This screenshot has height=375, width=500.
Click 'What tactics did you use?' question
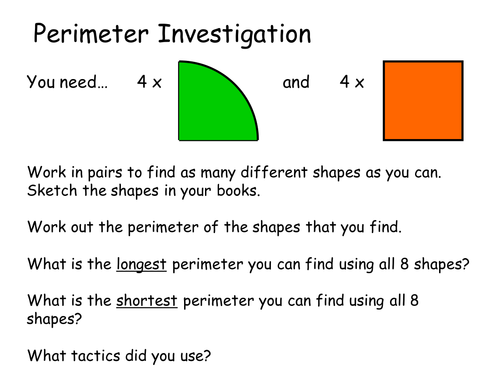point(119,356)
